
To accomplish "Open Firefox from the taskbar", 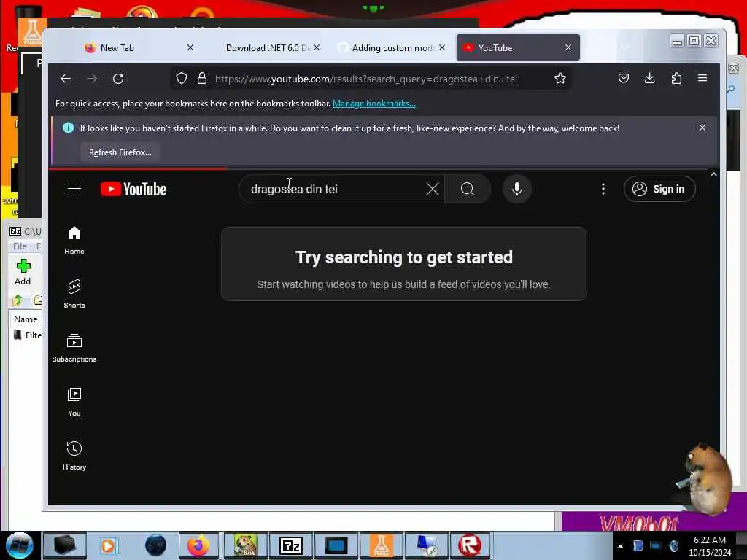I will [x=198, y=545].
